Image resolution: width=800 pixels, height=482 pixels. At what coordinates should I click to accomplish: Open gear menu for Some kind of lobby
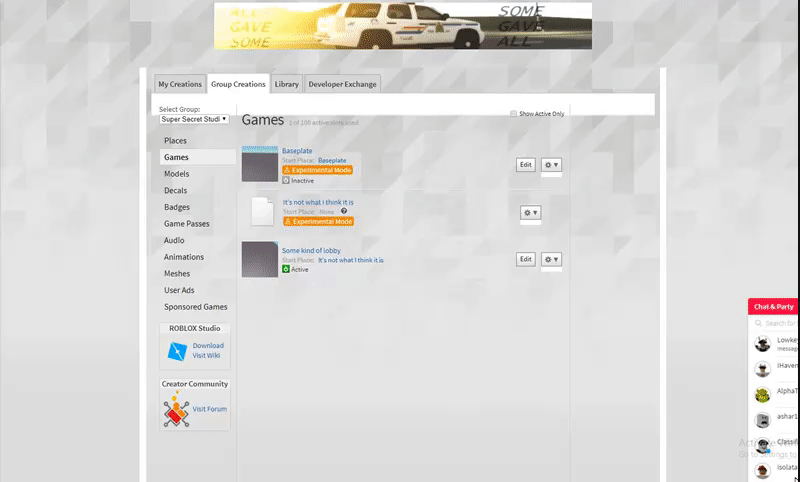[x=551, y=259]
